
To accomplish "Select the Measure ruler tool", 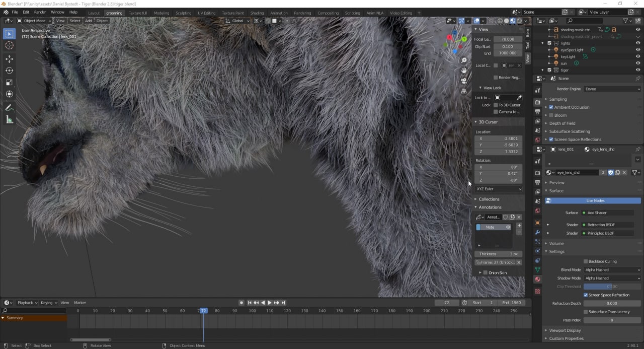I will [x=9, y=119].
